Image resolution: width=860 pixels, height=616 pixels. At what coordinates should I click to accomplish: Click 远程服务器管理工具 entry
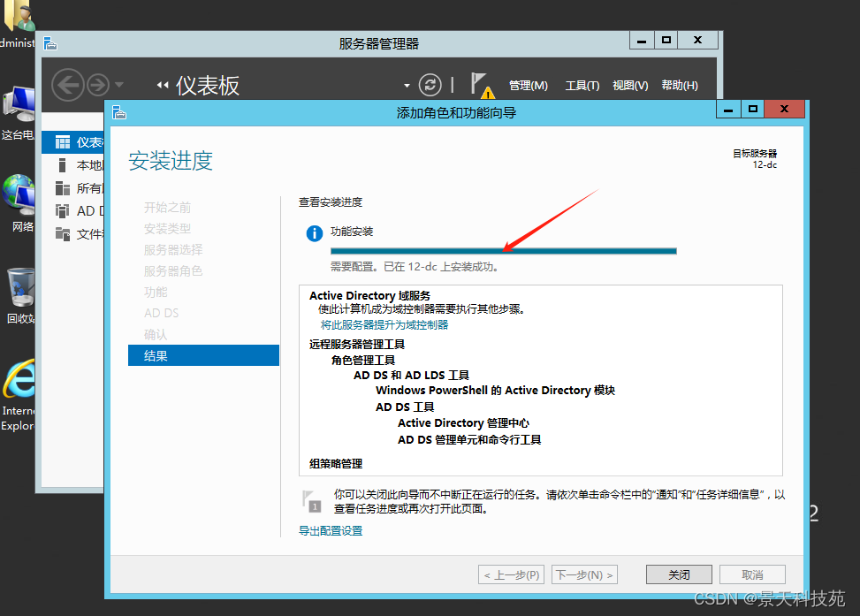[357, 345]
